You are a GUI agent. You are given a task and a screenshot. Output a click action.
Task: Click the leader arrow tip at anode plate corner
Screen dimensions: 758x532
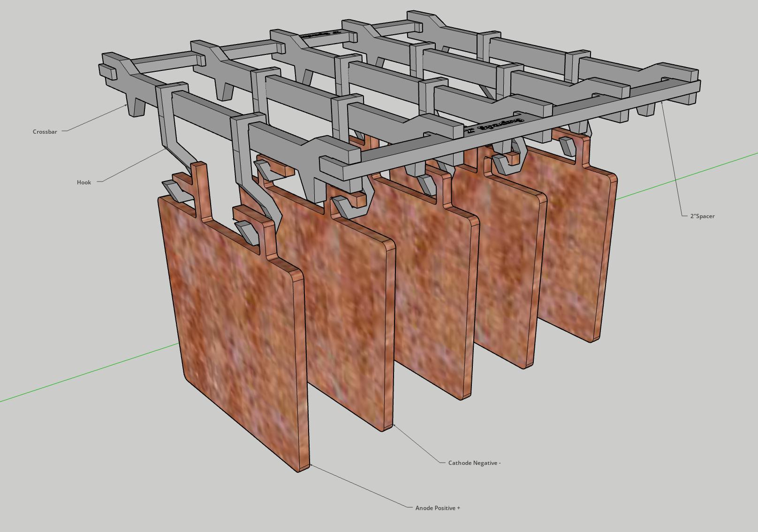(311, 465)
